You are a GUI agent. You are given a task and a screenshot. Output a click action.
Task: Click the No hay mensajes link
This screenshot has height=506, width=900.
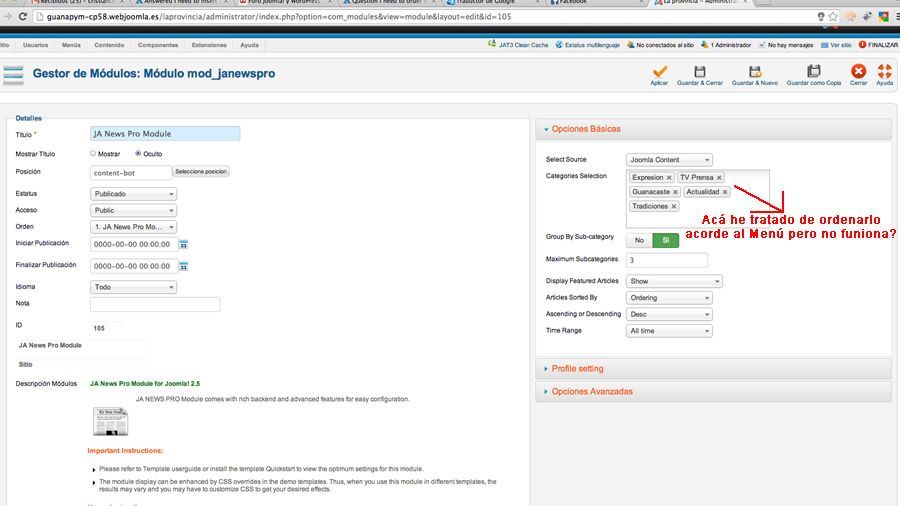coord(786,45)
